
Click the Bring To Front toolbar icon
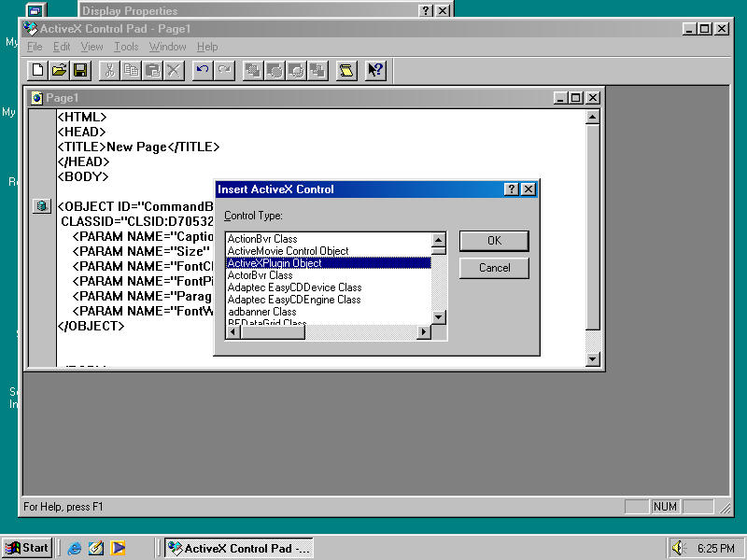253,71
